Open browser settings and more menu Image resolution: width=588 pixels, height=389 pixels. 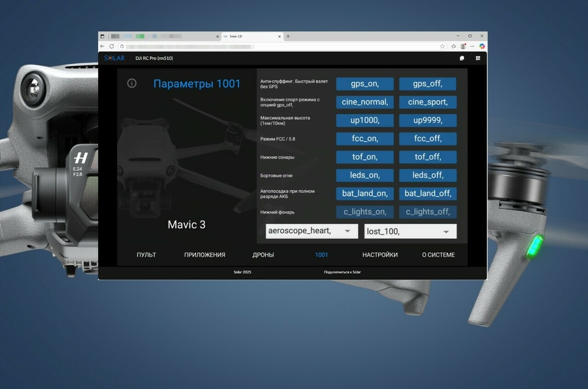click(x=472, y=47)
